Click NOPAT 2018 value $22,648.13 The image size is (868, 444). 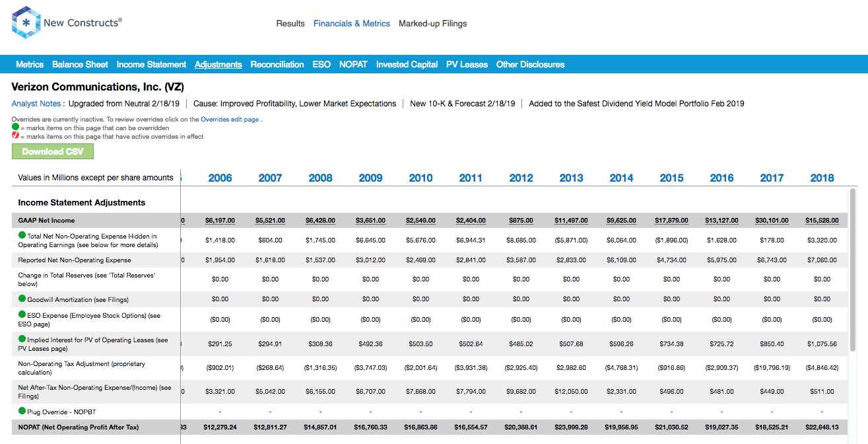[x=822, y=427]
